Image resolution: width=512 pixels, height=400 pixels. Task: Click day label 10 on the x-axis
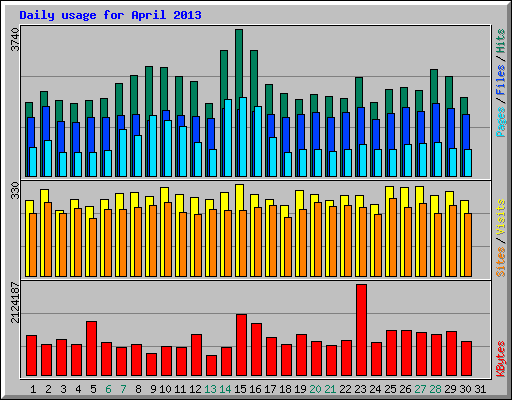tap(165, 389)
